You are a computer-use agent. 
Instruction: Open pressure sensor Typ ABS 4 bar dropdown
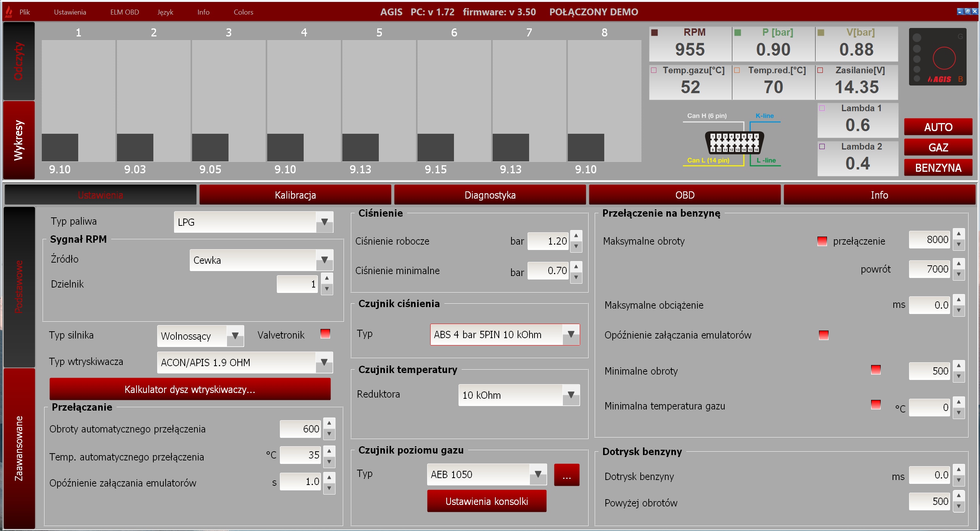click(x=571, y=334)
